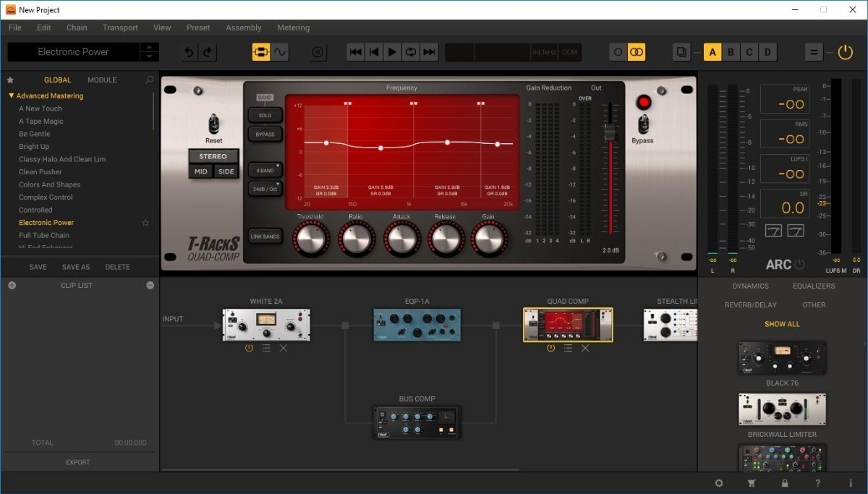This screenshot has height=494, width=868.
Task: Start playback with play button
Action: [392, 52]
